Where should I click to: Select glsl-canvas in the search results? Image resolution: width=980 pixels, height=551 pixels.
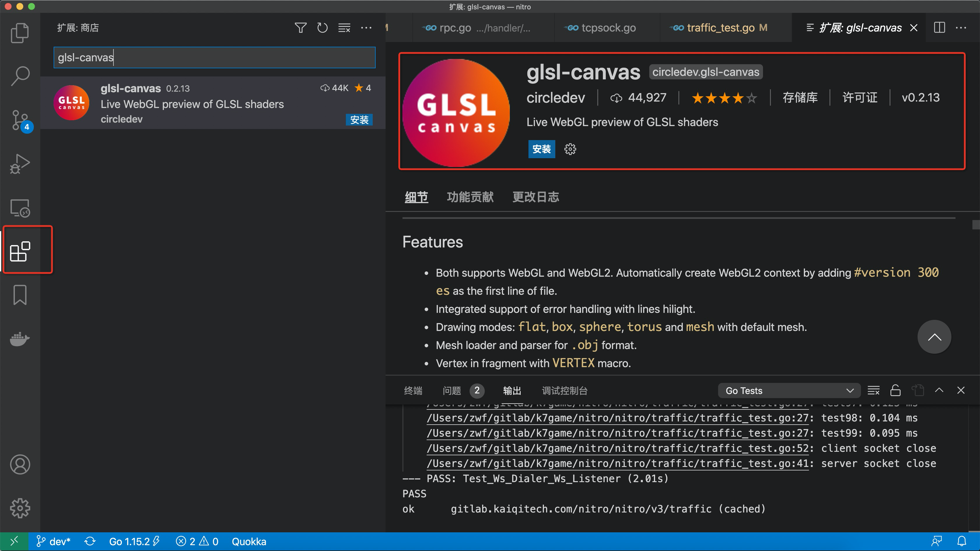213,103
